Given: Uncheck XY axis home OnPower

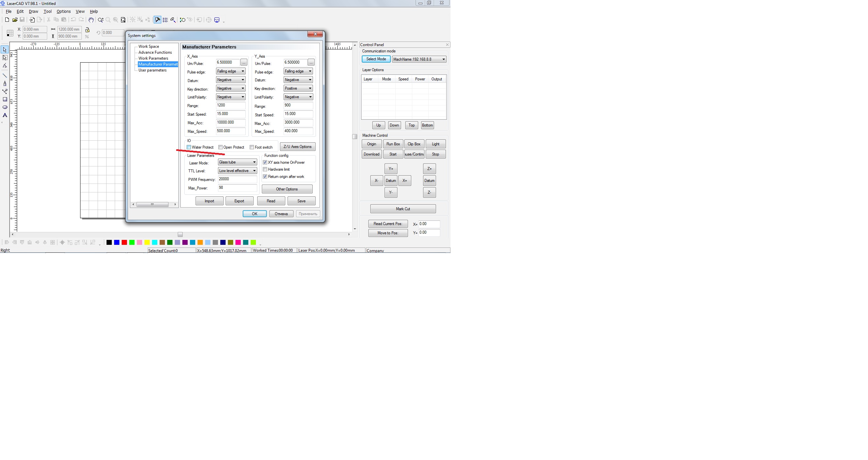Looking at the screenshot, I should 265,162.
